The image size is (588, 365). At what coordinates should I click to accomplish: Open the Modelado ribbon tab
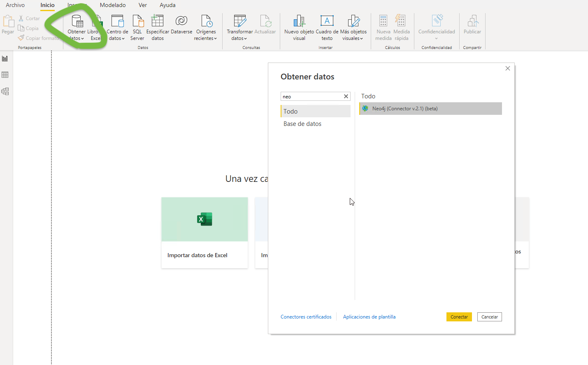pyautogui.click(x=113, y=5)
